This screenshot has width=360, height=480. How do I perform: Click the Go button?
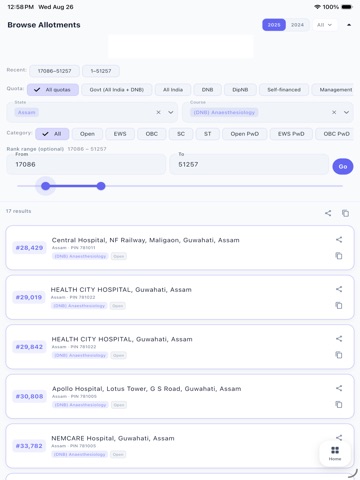pos(343,166)
